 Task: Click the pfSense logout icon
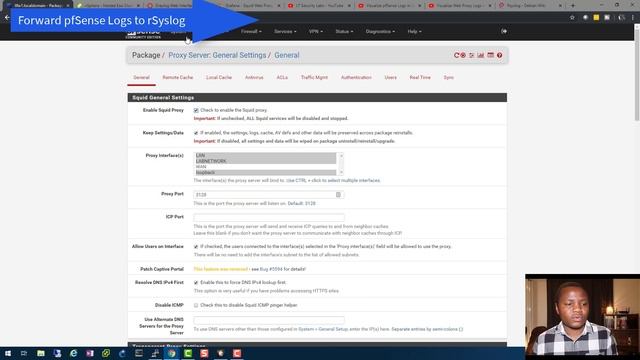tap(504, 31)
